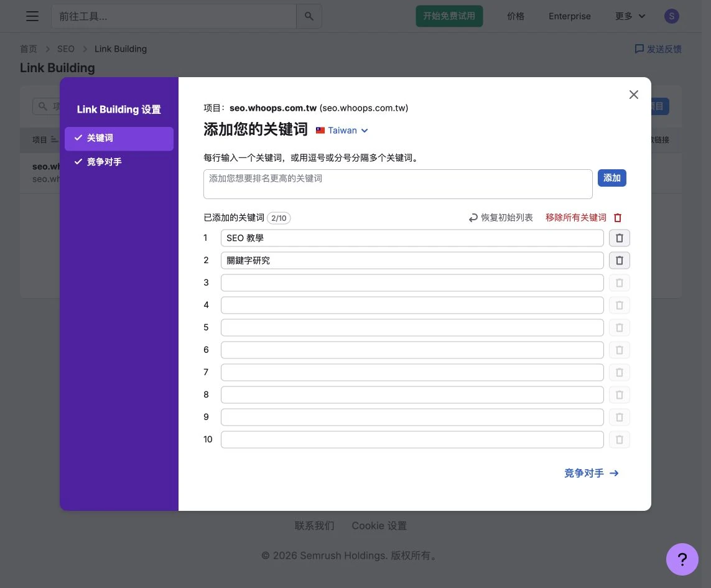Click the SEO breadcrumb link
Screen dimensions: 711x588
pos(66,49)
